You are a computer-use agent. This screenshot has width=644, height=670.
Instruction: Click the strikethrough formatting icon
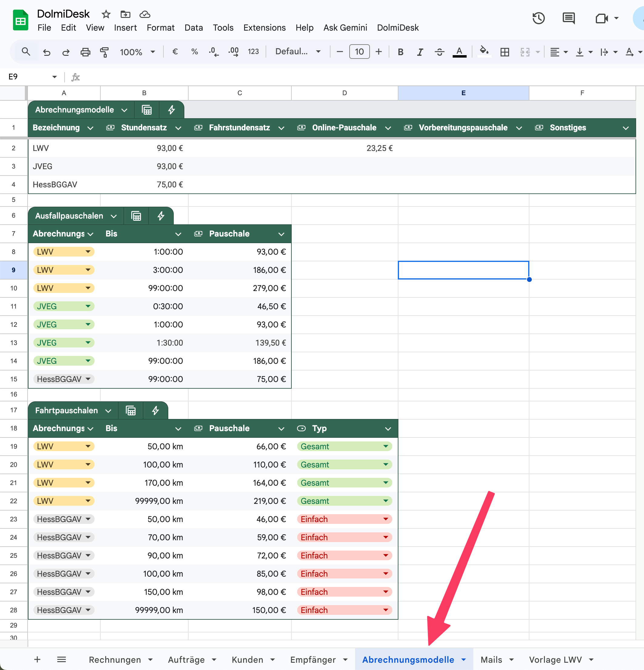(439, 52)
